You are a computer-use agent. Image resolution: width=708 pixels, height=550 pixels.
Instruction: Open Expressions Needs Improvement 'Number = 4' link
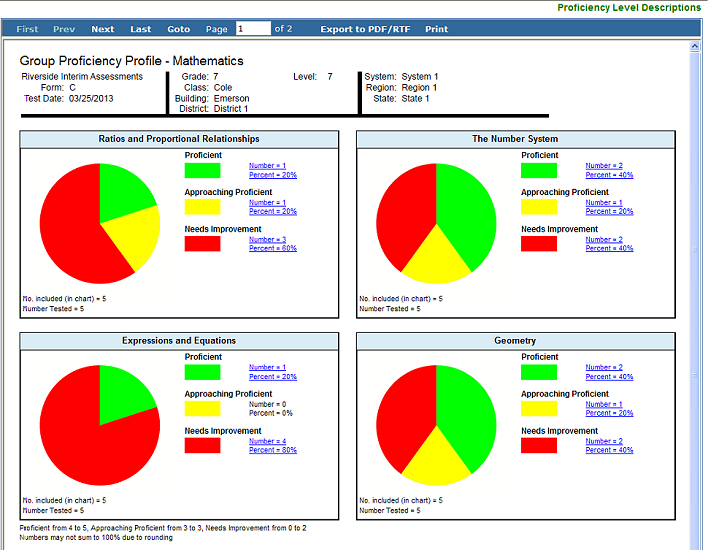coord(267,441)
